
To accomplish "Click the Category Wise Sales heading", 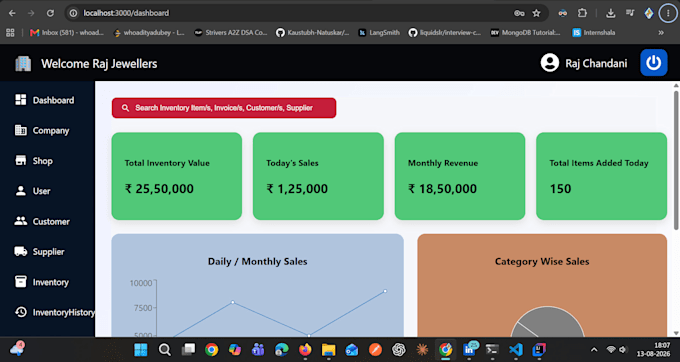I will click(542, 261).
